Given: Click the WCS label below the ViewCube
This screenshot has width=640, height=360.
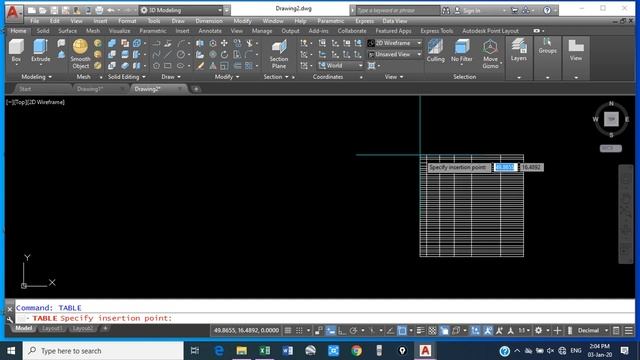Looking at the screenshot, I should click(x=611, y=148).
